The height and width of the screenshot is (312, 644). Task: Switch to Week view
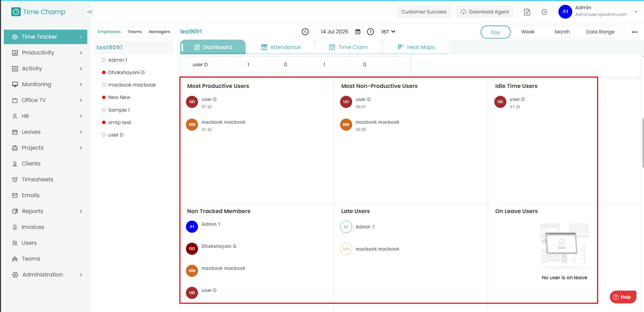tap(528, 32)
